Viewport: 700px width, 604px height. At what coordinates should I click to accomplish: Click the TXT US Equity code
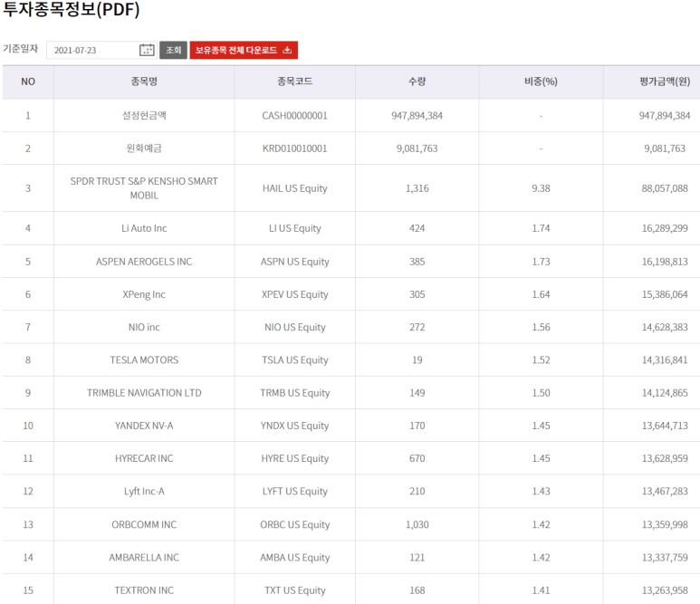point(294,590)
